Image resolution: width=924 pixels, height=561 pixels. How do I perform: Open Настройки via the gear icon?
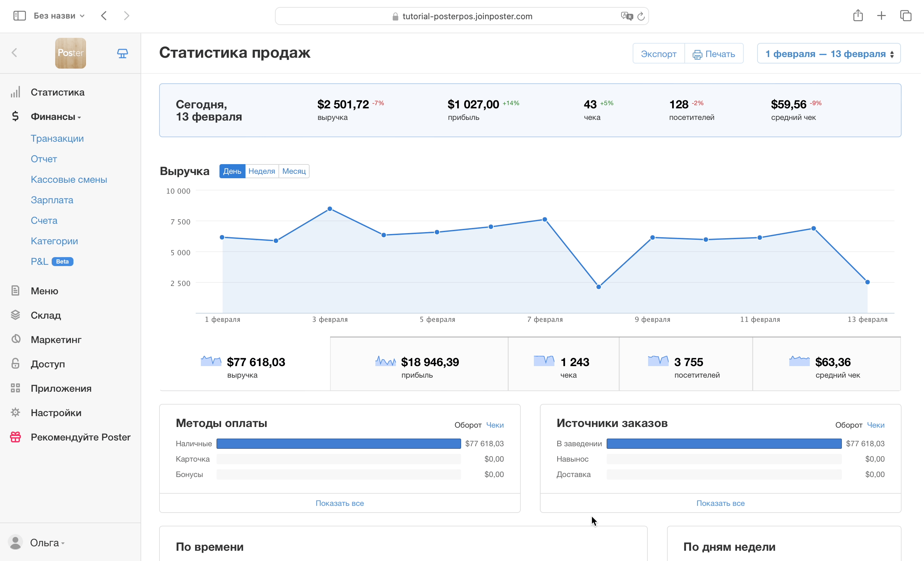(15, 412)
